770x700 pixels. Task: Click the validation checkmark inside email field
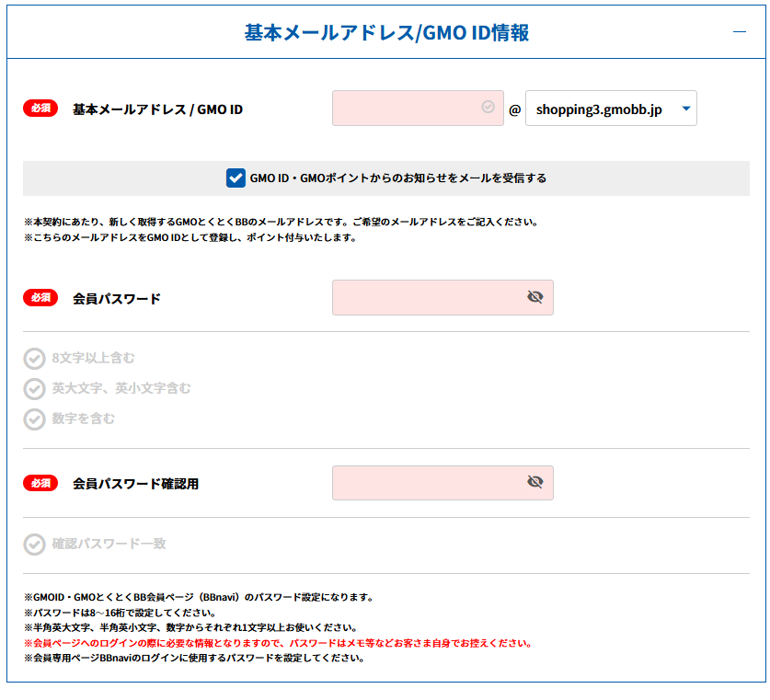[488, 108]
